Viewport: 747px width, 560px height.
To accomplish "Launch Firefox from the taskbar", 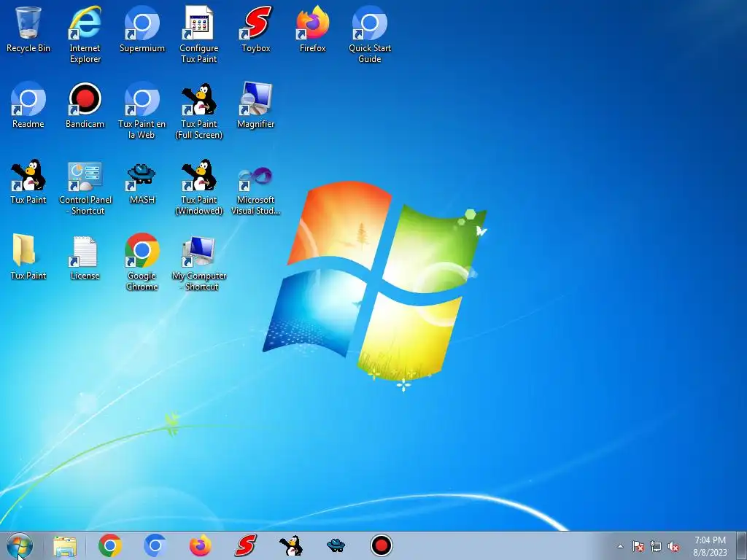I will (x=200, y=545).
